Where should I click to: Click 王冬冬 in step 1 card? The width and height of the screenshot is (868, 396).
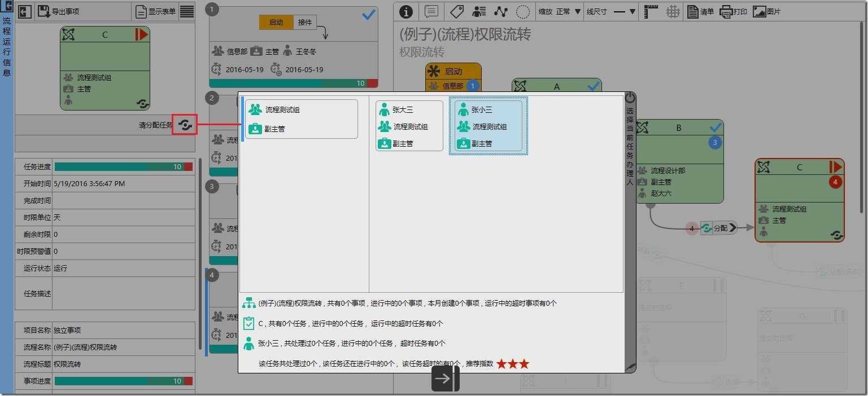point(306,51)
